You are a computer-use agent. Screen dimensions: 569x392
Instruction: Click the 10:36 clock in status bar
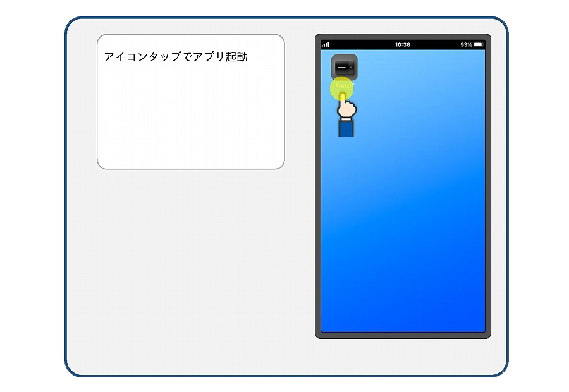point(402,45)
